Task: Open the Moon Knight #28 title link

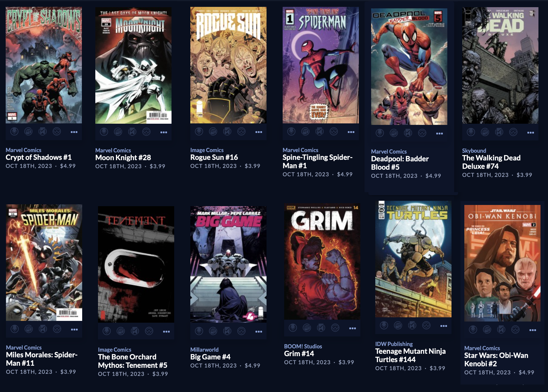Action: 123,157
